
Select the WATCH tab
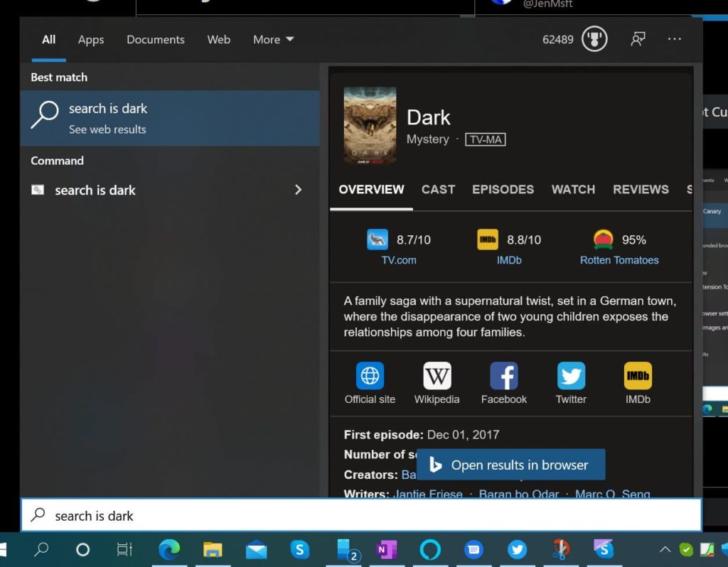pos(574,189)
